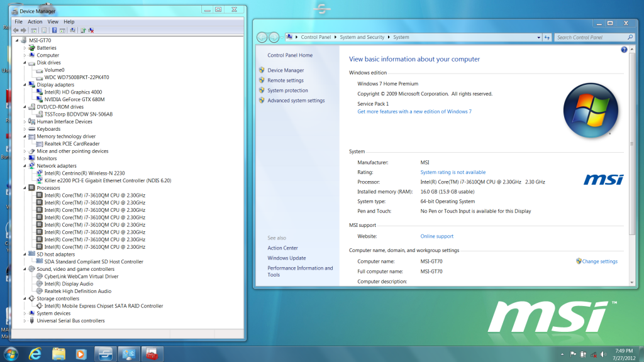This screenshot has width=644, height=362.
Task: Click Update Driver Software toolbar icon
Action: click(83, 30)
